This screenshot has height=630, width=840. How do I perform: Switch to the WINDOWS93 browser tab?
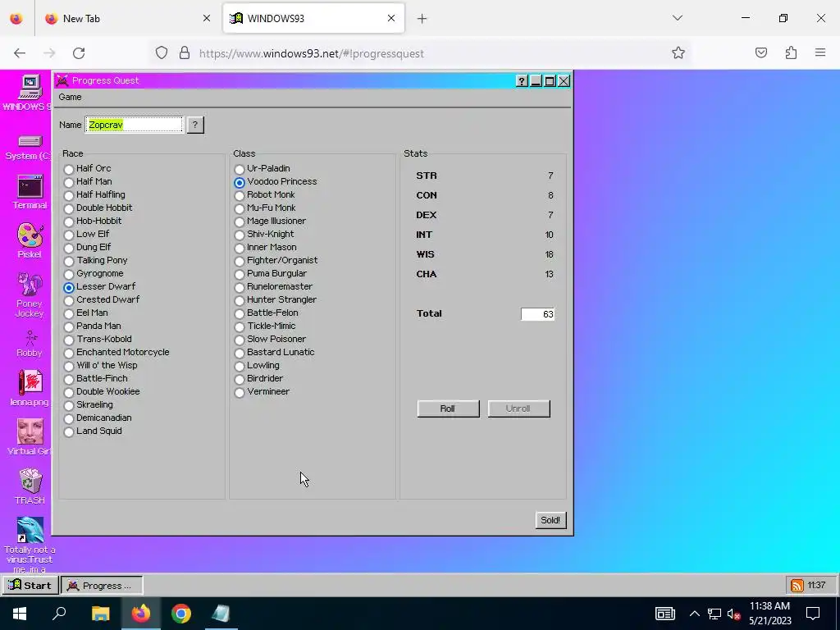313,18
